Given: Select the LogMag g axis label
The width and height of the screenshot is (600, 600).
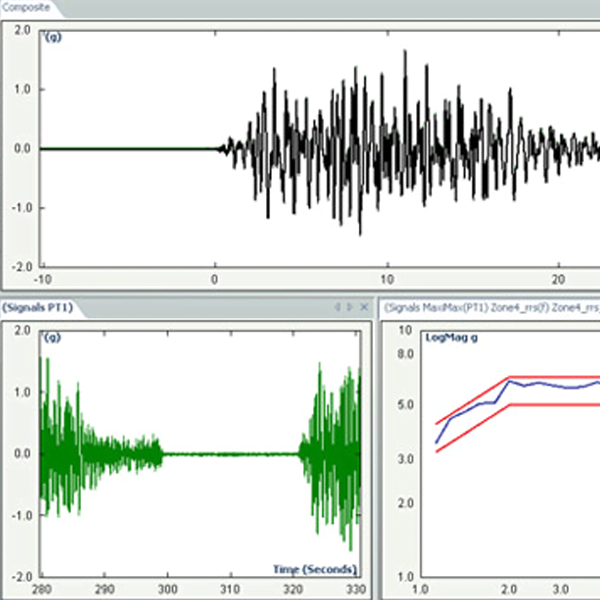Looking at the screenshot, I should (451, 337).
